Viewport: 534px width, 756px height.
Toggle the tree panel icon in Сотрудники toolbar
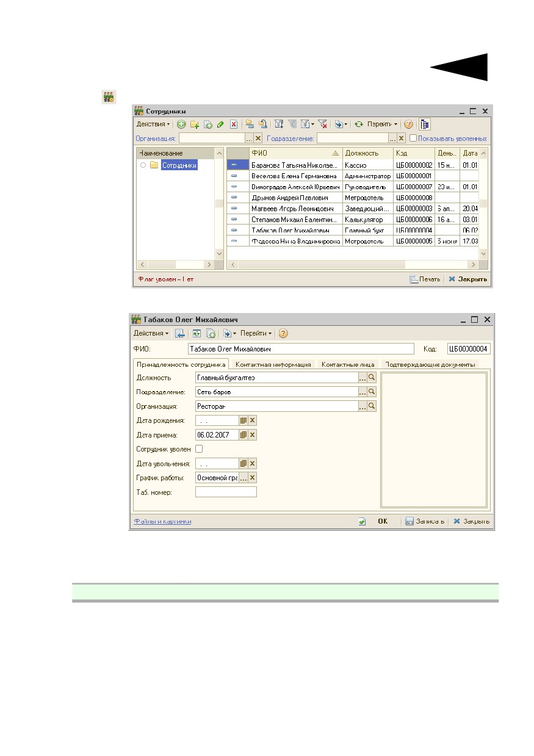pos(425,124)
